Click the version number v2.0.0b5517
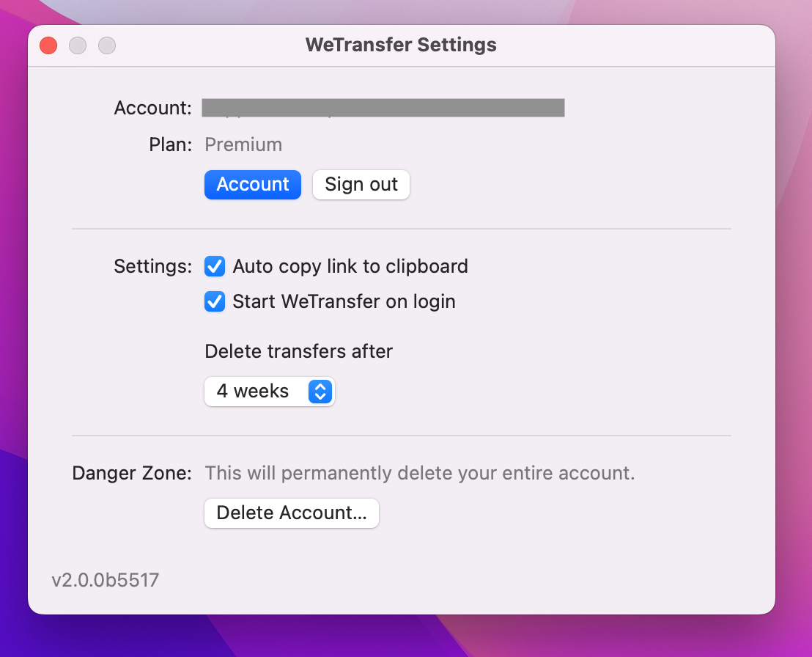812x657 pixels. (105, 580)
